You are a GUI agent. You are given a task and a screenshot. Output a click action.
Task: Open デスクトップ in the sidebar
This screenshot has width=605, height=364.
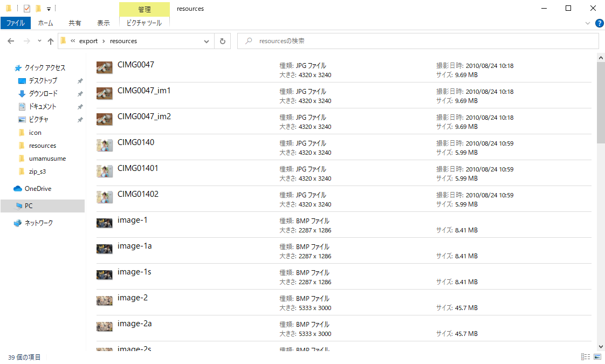(x=43, y=81)
